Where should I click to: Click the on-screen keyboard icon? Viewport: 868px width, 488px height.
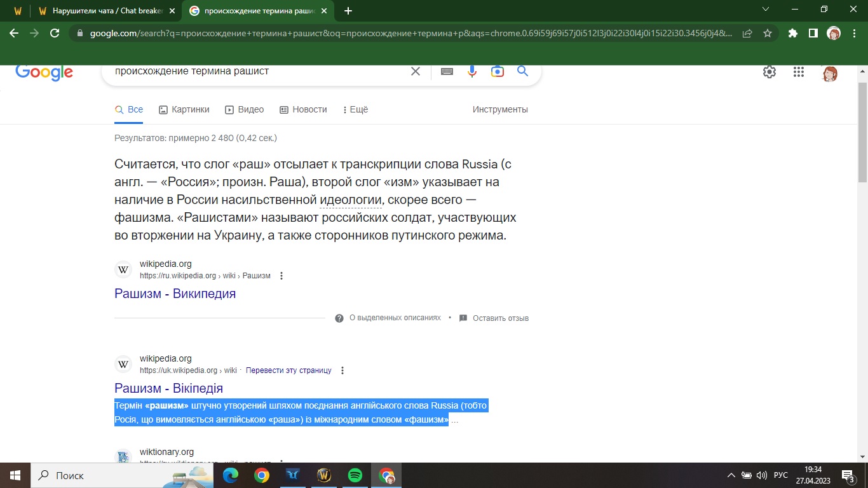447,71
